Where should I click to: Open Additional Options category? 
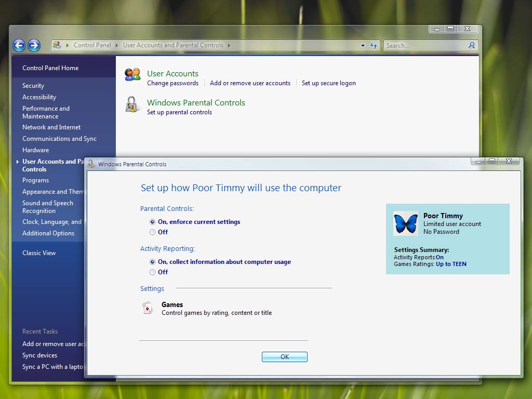click(48, 233)
